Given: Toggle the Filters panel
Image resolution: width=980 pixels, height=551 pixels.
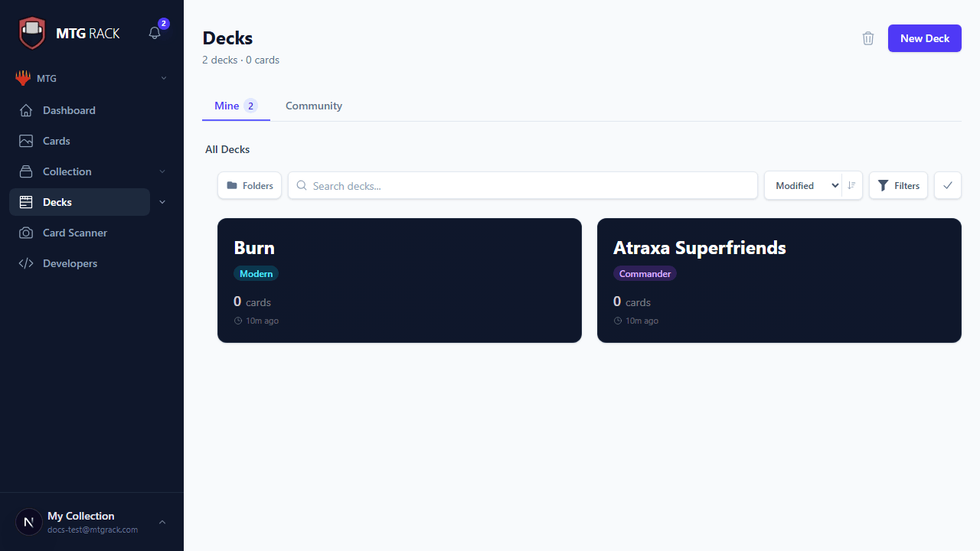Looking at the screenshot, I should click(x=898, y=185).
